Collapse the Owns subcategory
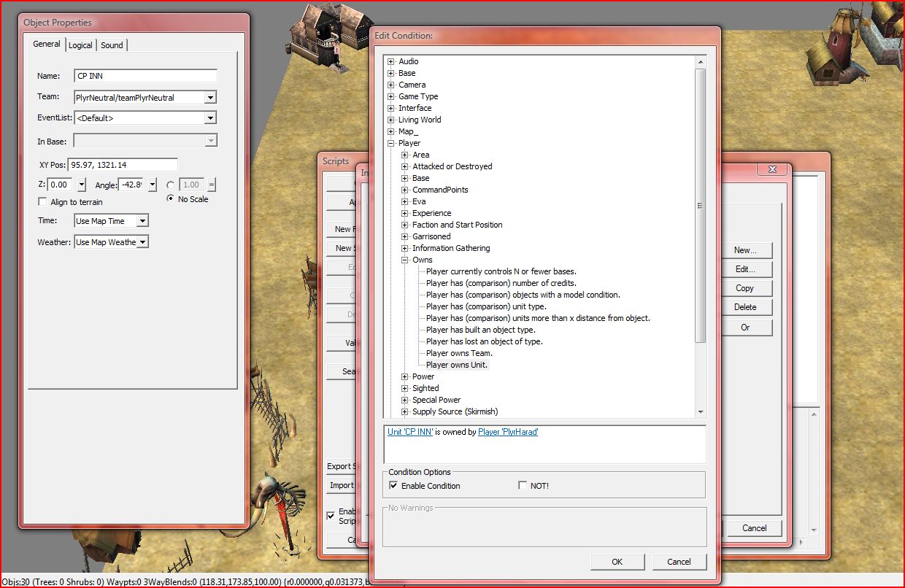Image resolution: width=905 pixels, height=588 pixels. 405,260
